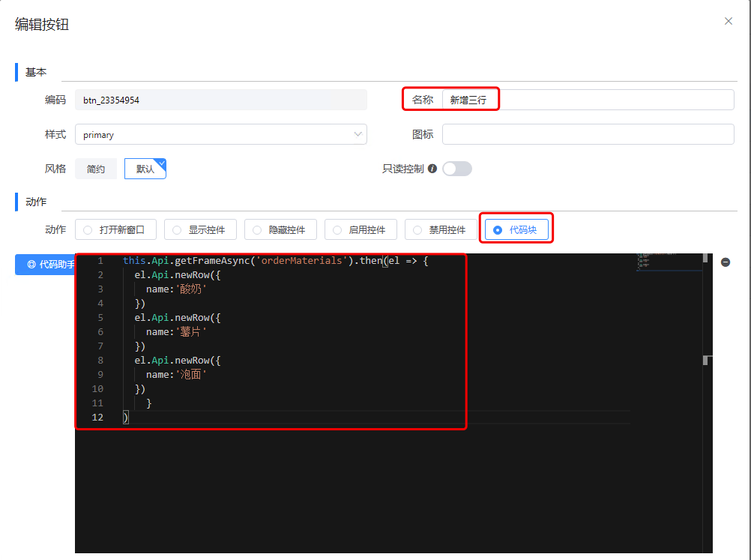Pick the 禁用控件 action option
The image size is (751, 560).
pyautogui.click(x=440, y=230)
